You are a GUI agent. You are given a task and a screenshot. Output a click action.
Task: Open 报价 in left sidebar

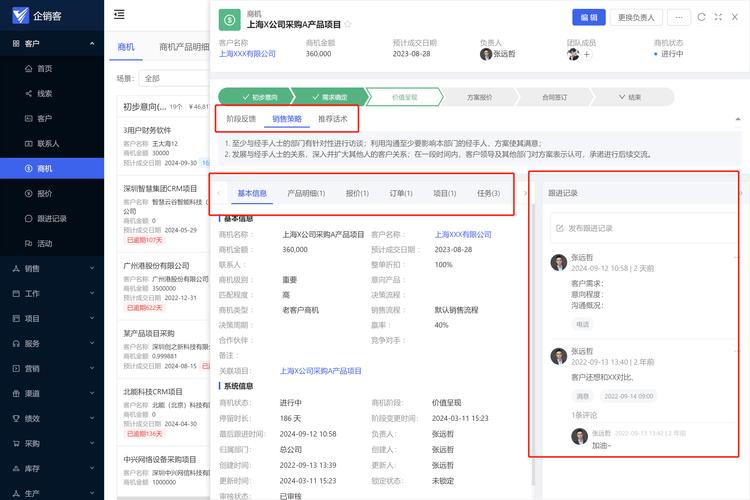45,193
